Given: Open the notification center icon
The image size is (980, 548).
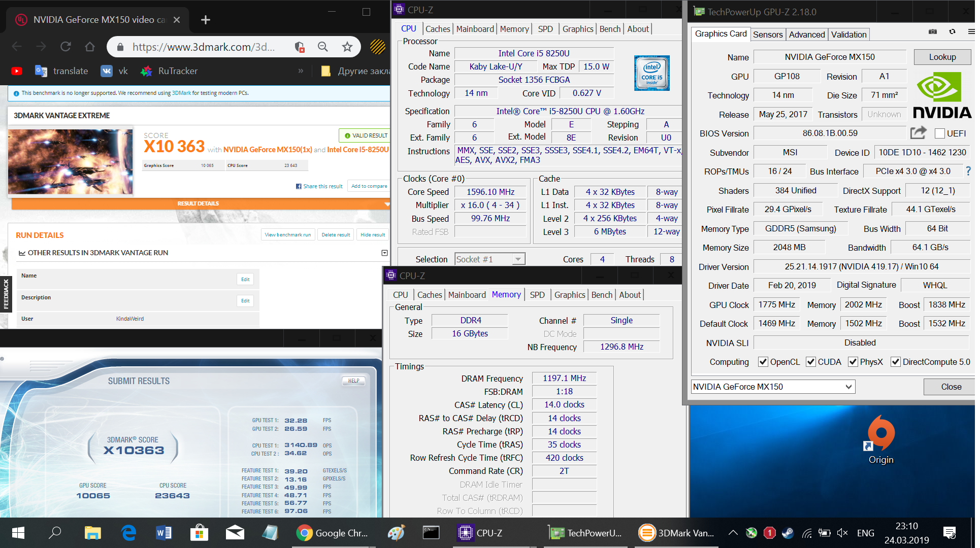Looking at the screenshot, I should (950, 533).
